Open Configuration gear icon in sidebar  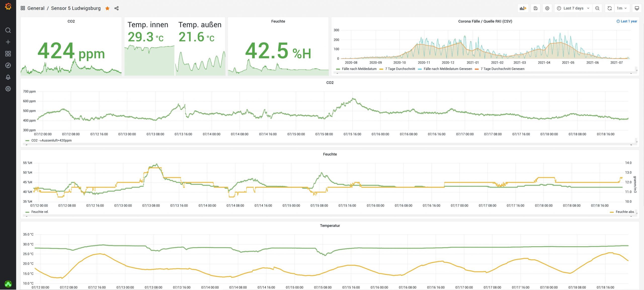pos(8,89)
